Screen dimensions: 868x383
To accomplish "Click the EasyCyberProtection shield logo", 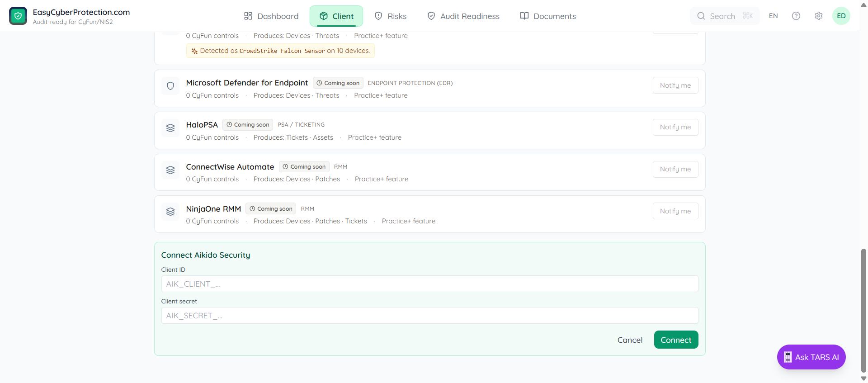I will 18,16.
